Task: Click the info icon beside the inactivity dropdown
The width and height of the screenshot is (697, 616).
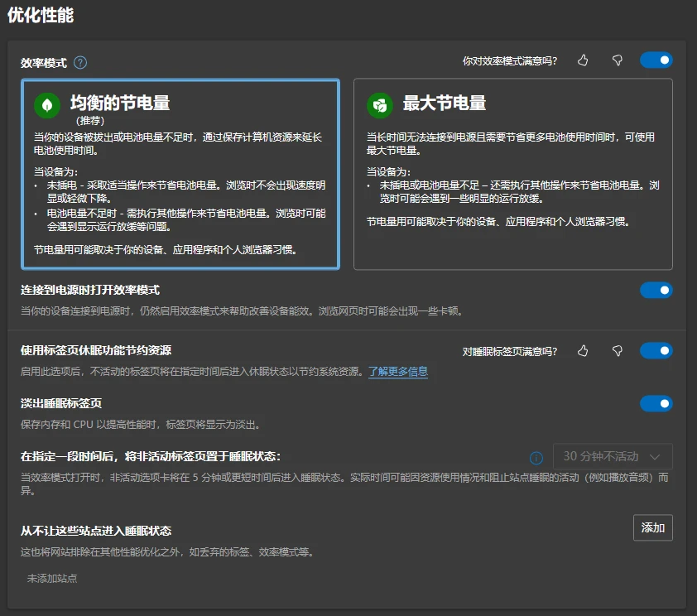Action: pos(536,457)
